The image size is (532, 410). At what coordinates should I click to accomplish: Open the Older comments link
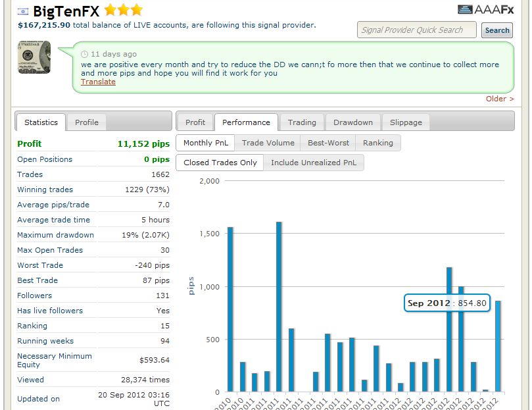coord(500,99)
